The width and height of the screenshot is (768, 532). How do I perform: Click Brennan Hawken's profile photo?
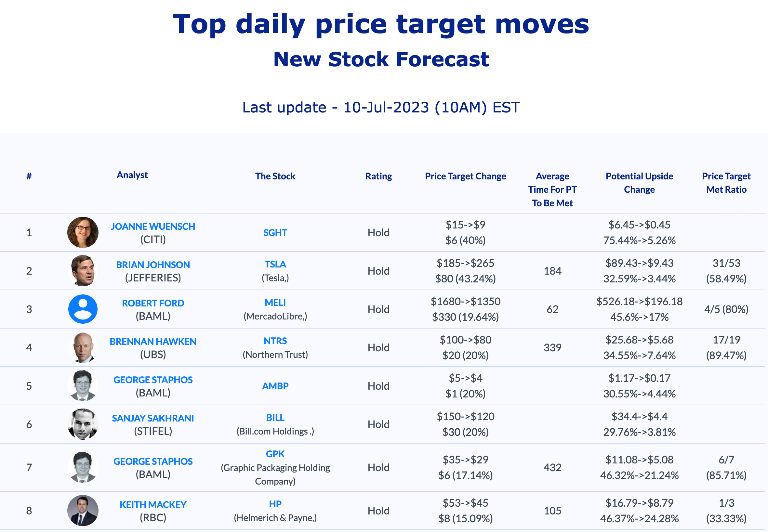[83, 347]
